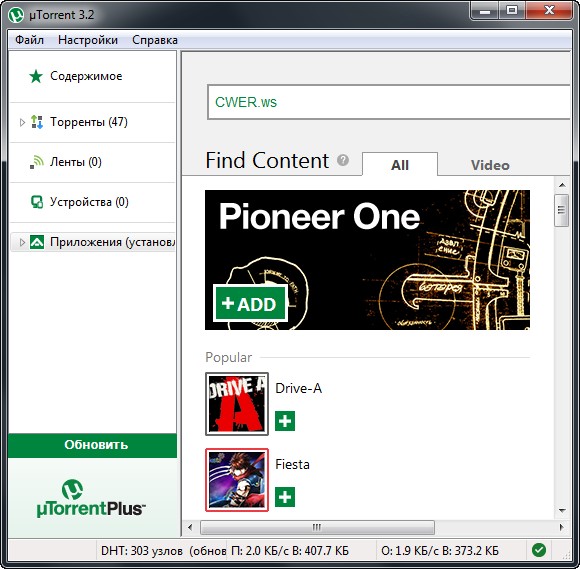580x569 pixels.
Task: Select Ленты (0) in the sidebar
Action: point(92,162)
